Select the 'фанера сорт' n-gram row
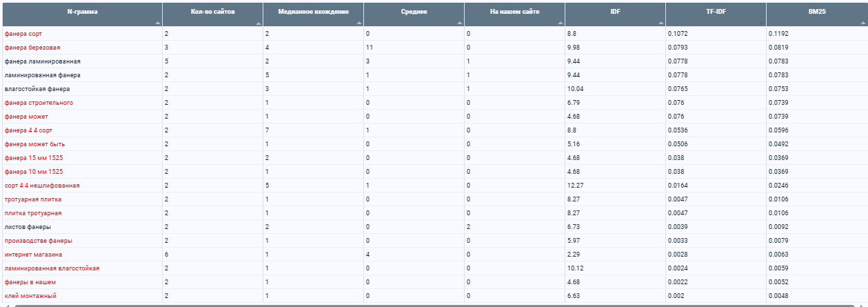The width and height of the screenshot is (868, 307). [x=434, y=34]
